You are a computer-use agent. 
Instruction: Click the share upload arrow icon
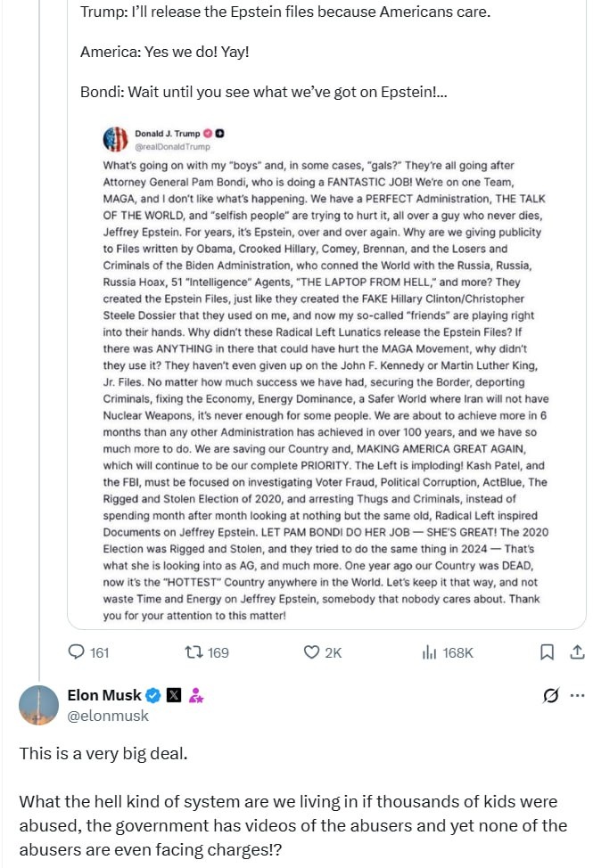(x=576, y=652)
